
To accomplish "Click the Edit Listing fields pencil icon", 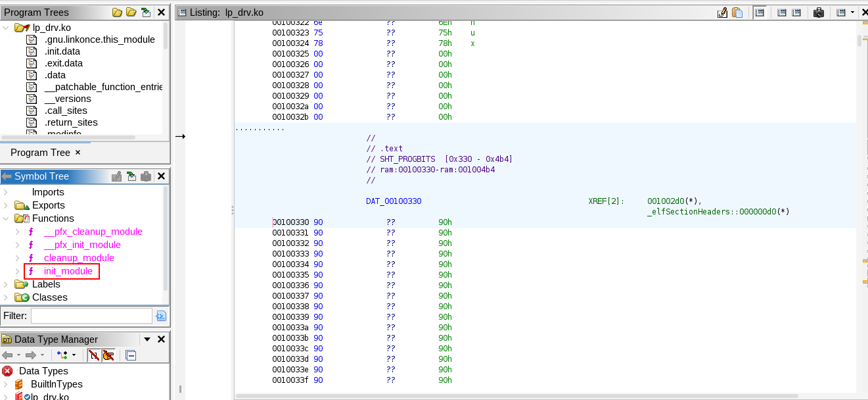I will point(723,12).
